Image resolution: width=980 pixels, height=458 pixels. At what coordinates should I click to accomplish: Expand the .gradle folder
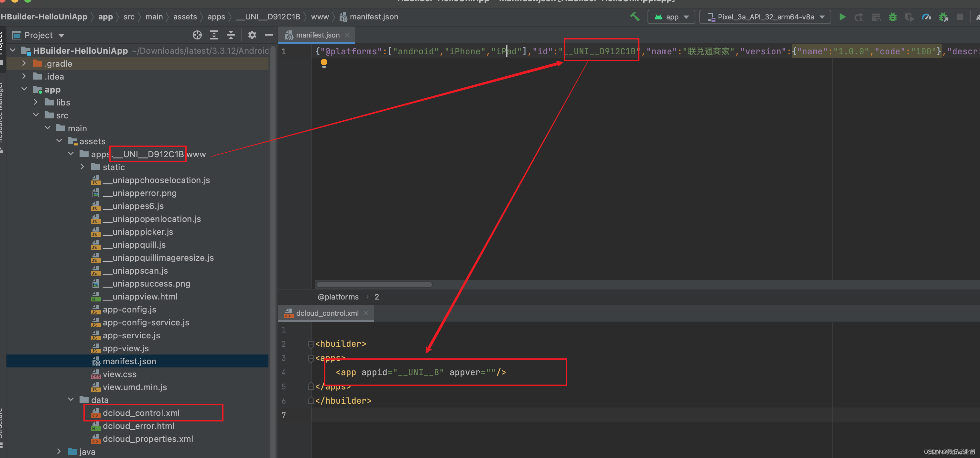[x=24, y=63]
